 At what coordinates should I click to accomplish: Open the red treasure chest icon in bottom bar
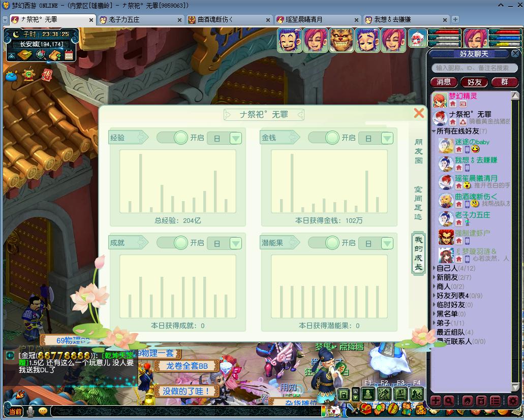365,409
